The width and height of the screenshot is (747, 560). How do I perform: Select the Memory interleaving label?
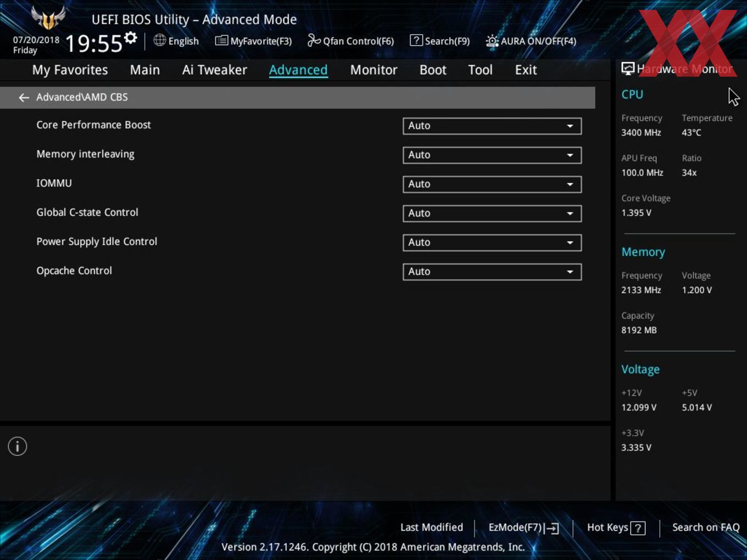[x=85, y=154]
